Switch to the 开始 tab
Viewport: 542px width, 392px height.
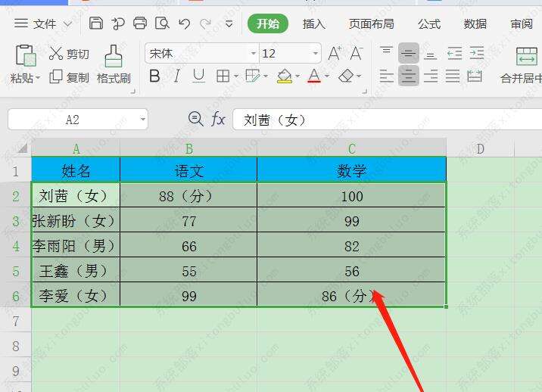tap(268, 23)
